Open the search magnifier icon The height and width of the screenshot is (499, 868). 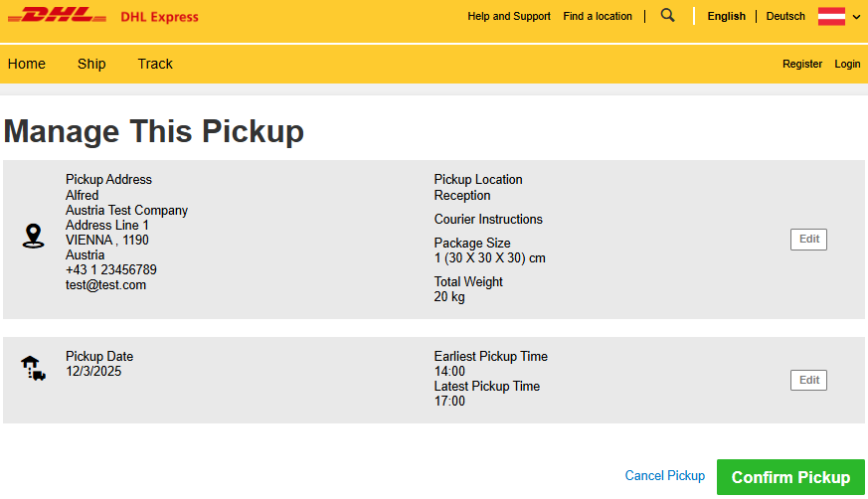(668, 16)
